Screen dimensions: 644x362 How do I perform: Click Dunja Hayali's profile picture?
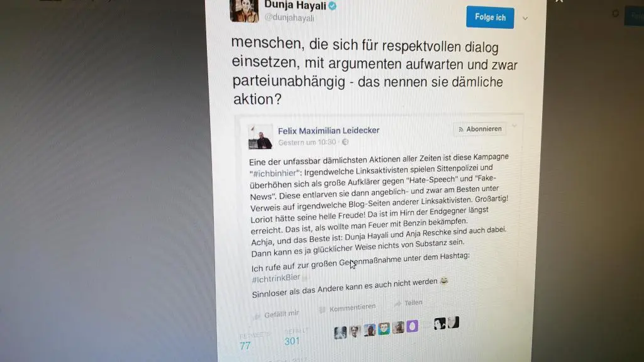point(245,10)
